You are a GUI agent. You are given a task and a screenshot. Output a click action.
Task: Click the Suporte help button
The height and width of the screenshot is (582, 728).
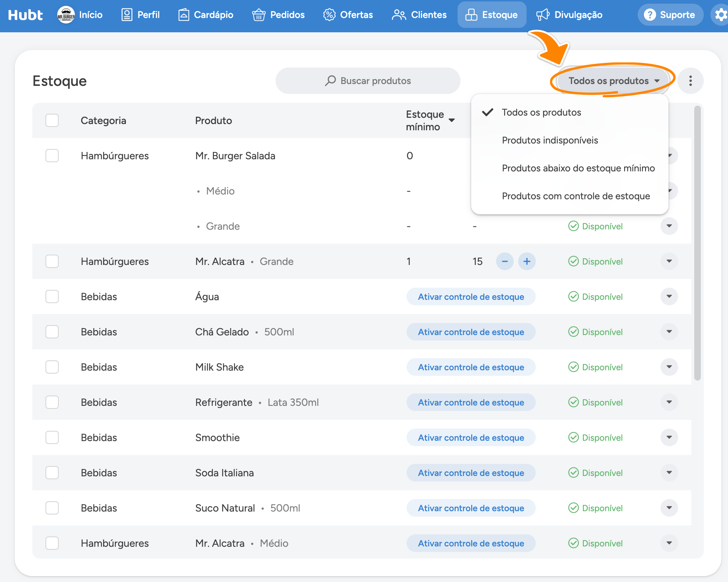(x=670, y=15)
